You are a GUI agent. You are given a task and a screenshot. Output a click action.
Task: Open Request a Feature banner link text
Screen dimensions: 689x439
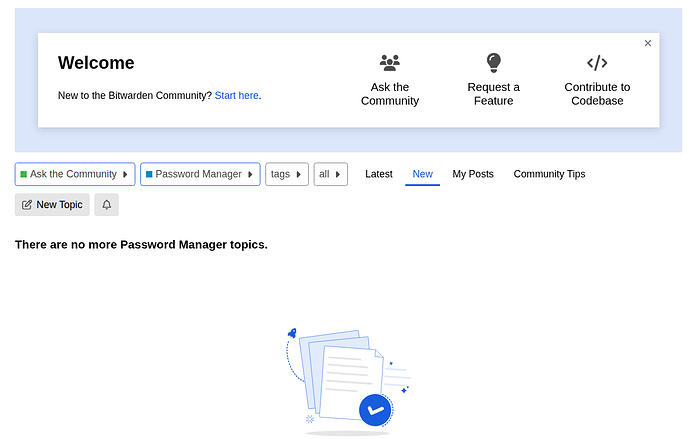pos(493,94)
